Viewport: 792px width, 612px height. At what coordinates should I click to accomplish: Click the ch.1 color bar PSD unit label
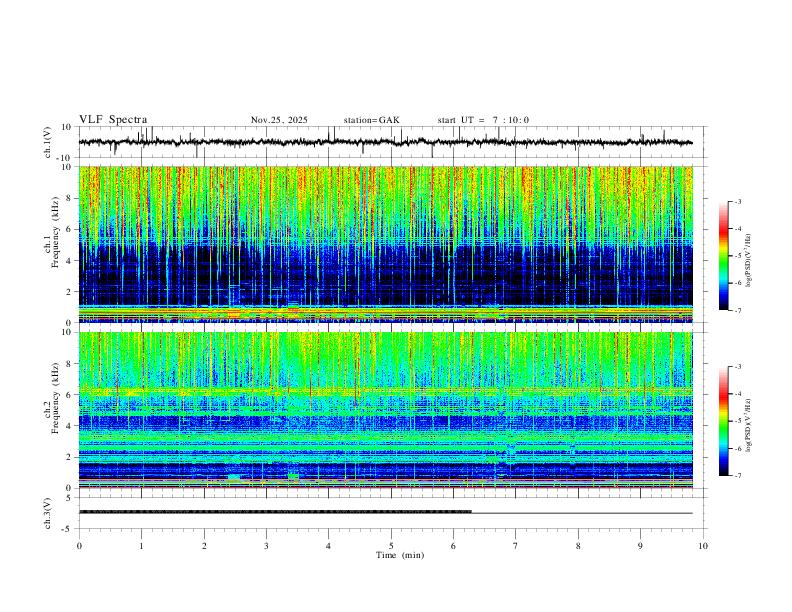click(x=748, y=261)
